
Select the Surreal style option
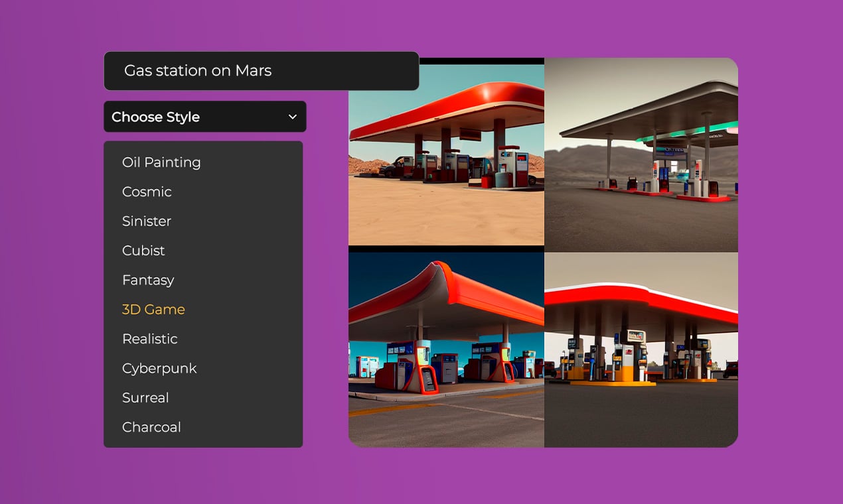click(x=145, y=398)
